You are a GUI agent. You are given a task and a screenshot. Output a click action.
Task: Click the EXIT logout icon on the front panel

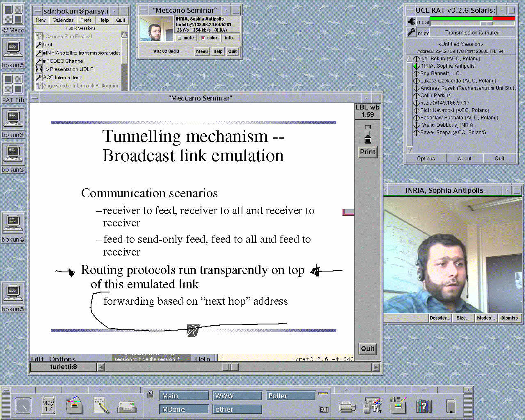coord(324,409)
